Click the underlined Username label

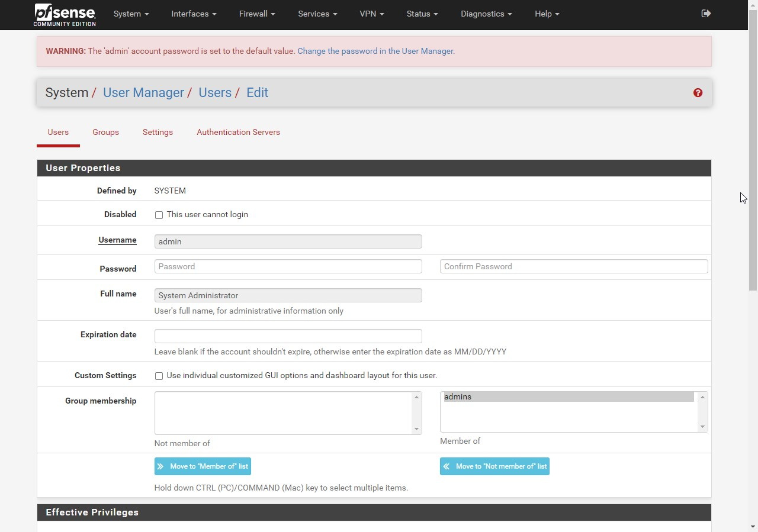117,240
